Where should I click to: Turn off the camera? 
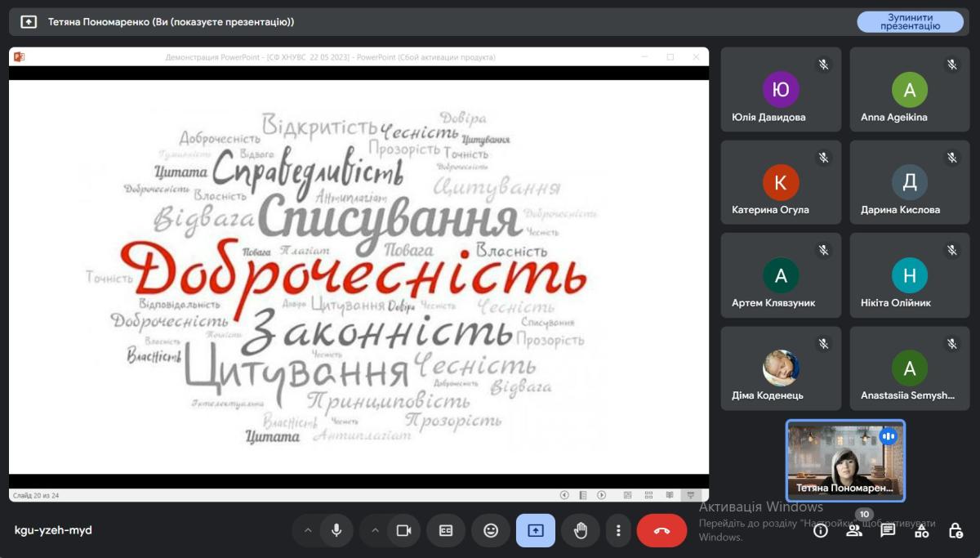pos(403,530)
